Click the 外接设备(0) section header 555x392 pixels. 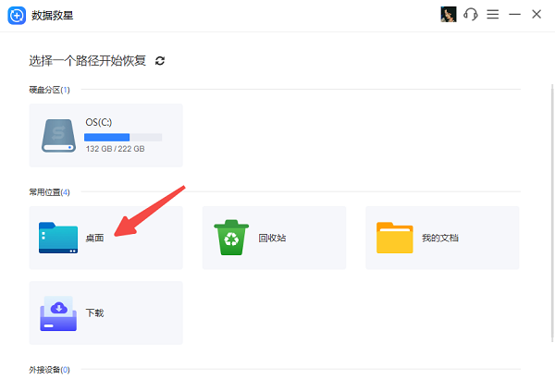(x=49, y=370)
